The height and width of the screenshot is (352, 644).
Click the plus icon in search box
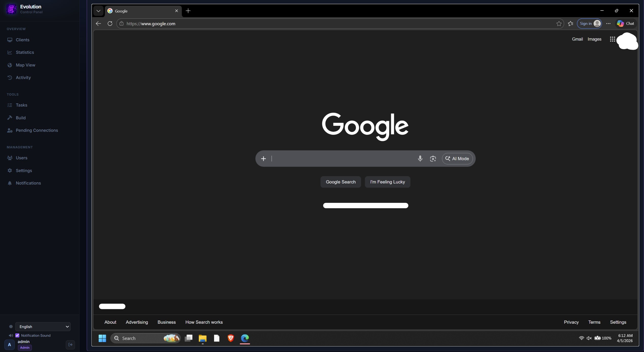tap(263, 159)
